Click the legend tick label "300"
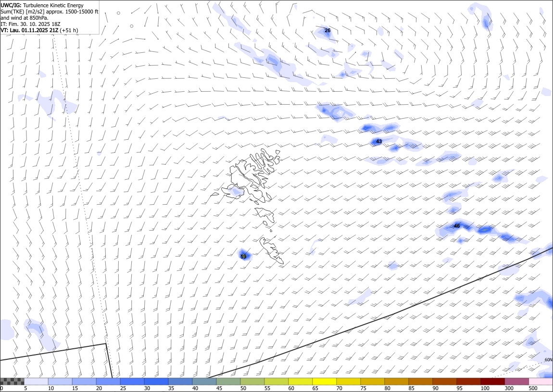 (509, 388)
